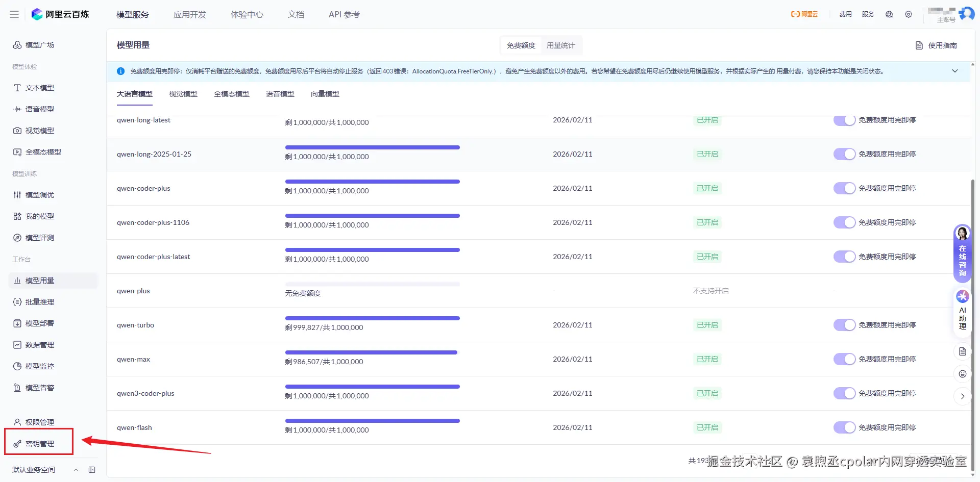Open 模型监控 in the sidebar
Screen dimensions: 980x482
pyautogui.click(x=40, y=366)
